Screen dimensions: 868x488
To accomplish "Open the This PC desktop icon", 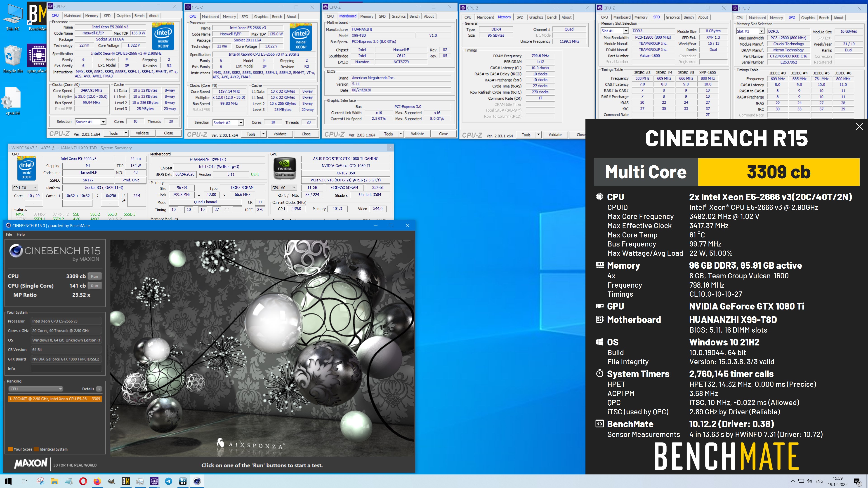I will 13,17.
